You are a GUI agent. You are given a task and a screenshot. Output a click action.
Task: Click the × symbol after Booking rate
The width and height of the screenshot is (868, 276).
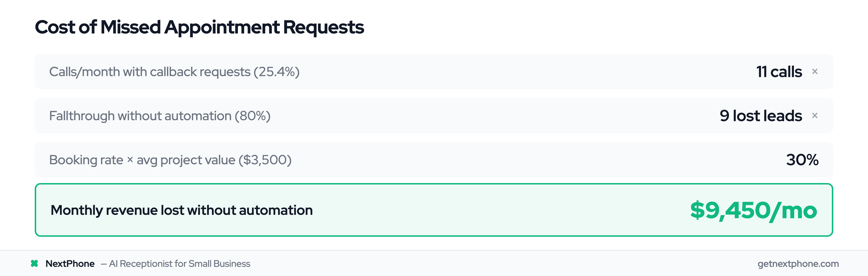pos(130,160)
